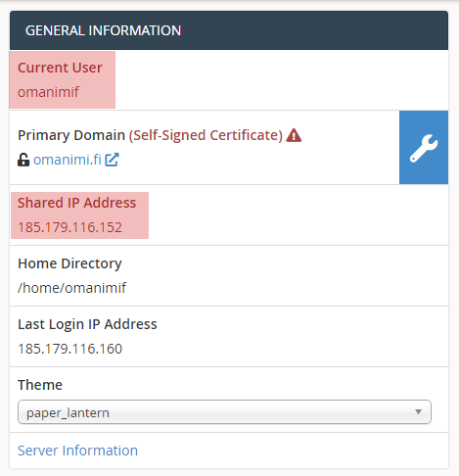Click the last login IP 185.179.116.160
Screen dimensions: 459x476
point(70,349)
